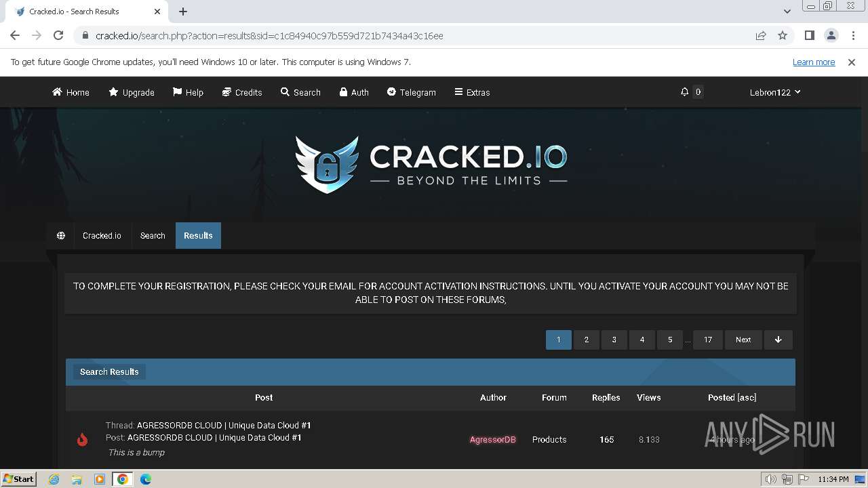The height and width of the screenshot is (488, 868).
Task: Go to results page 5
Action: pos(670,340)
